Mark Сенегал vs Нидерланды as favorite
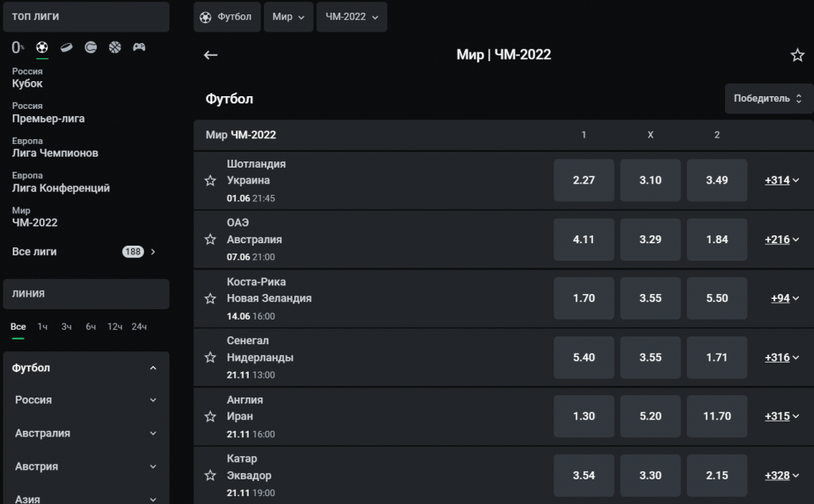 pos(211,358)
